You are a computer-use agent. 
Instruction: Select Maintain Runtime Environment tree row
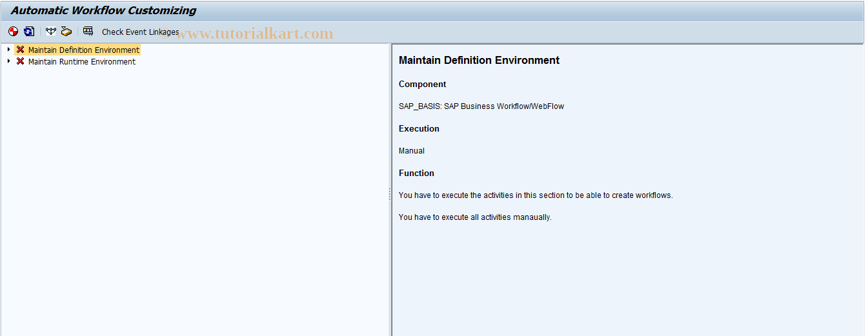tap(82, 62)
